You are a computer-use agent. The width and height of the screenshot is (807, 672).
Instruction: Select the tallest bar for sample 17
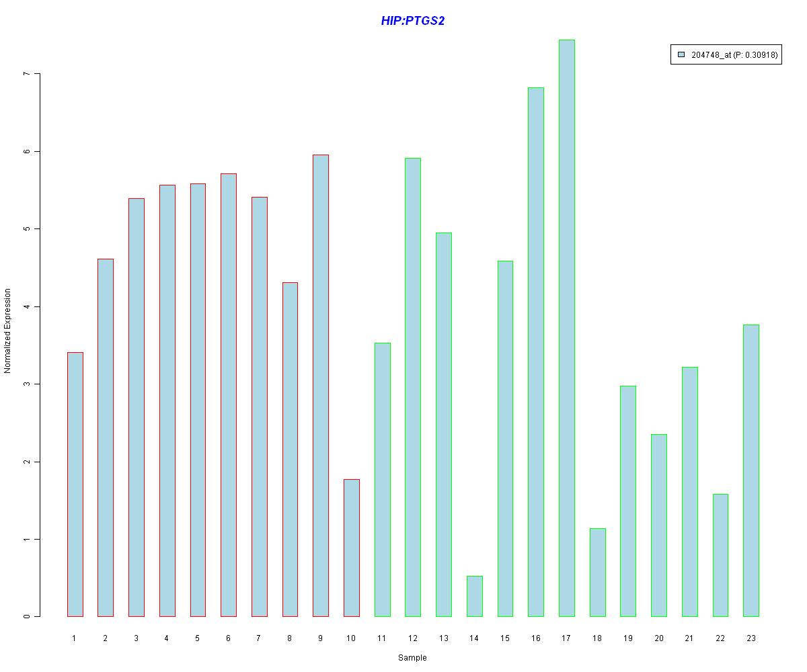click(567, 328)
